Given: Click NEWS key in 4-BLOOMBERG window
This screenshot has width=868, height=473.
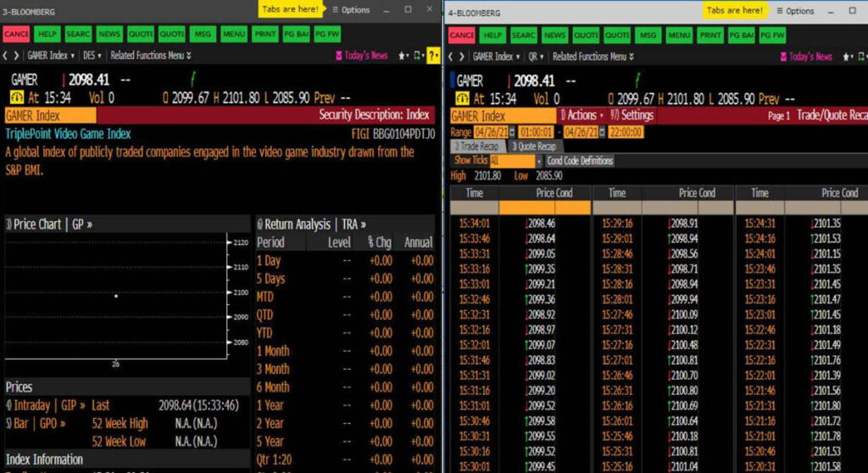Looking at the screenshot, I should tap(554, 36).
